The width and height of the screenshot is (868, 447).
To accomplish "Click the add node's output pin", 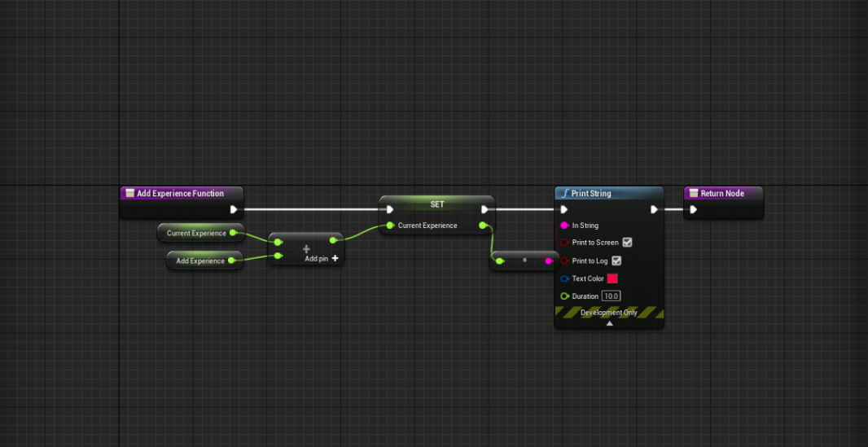I will pyautogui.click(x=333, y=240).
